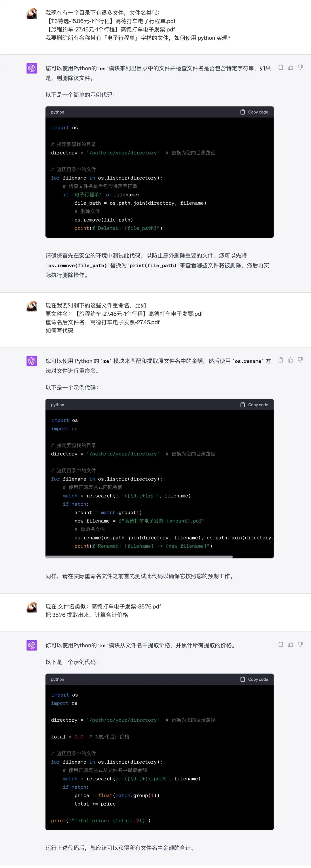Thumbs down the reply about summing prices

[x=300, y=644]
